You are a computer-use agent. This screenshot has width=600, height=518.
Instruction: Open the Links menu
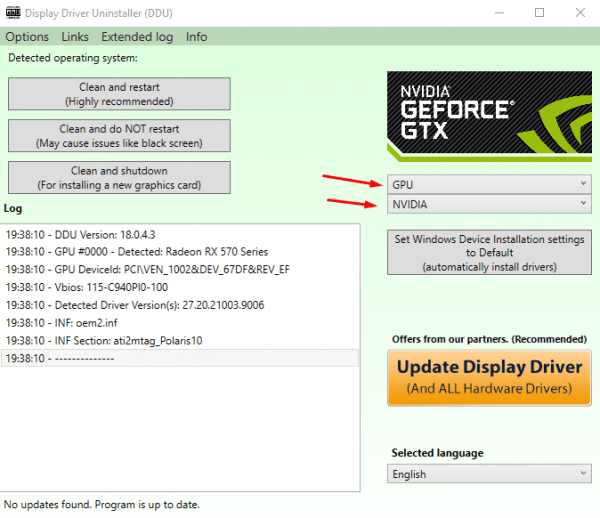(x=75, y=37)
